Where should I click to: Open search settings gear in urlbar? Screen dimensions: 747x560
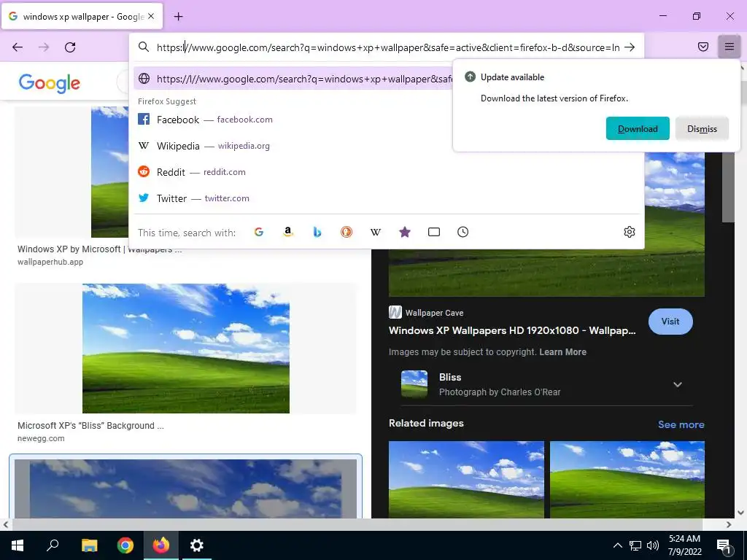[630, 232]
